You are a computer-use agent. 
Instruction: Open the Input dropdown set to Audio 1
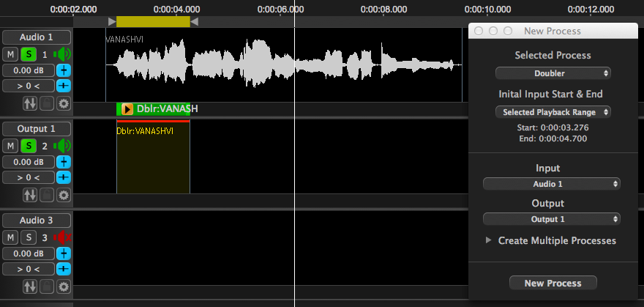552,184
